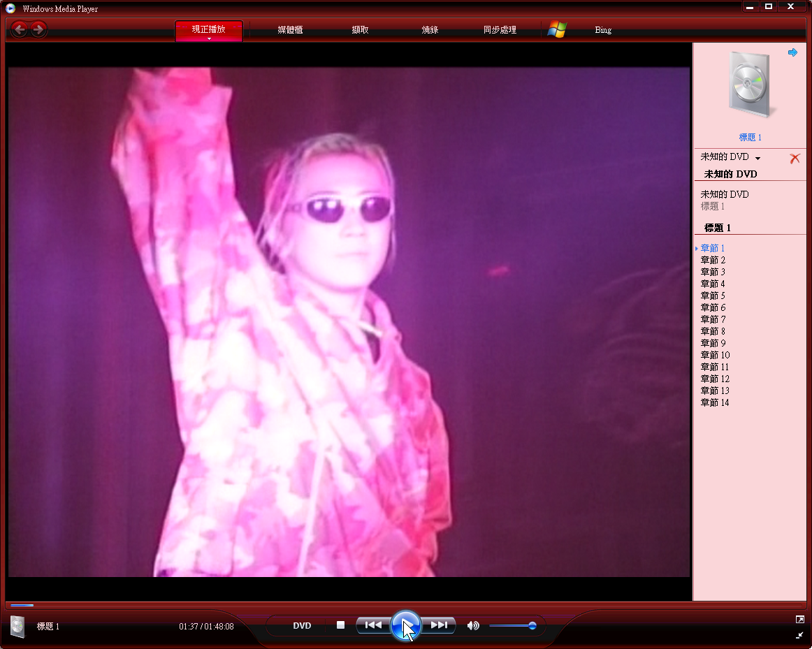Click the volume slider handle
Viewport: 812px width, 649px height.
pos(532,626)
